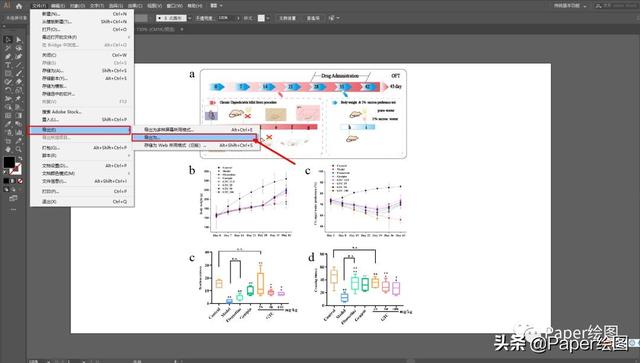This screenshot has width=640, height=363.
Task: Swap fill and stroke arrow icon
Action: tap(20, 159)
